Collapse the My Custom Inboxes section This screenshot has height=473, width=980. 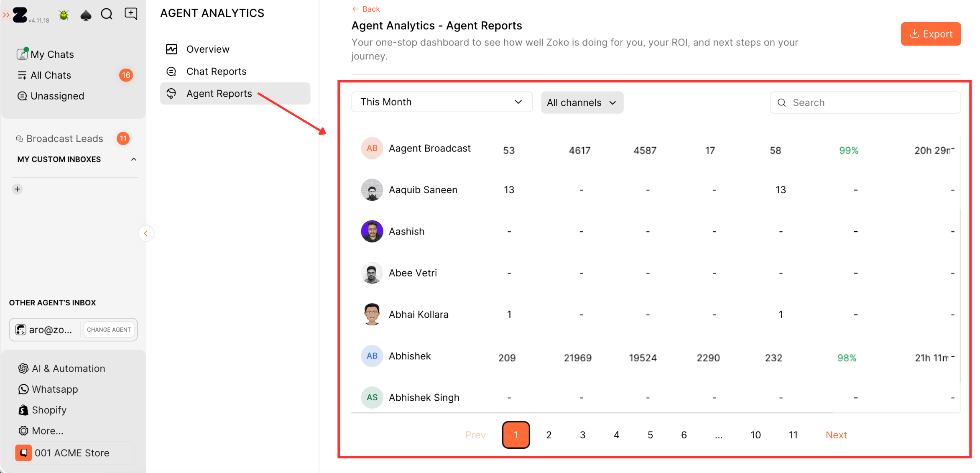pos(134,159)
